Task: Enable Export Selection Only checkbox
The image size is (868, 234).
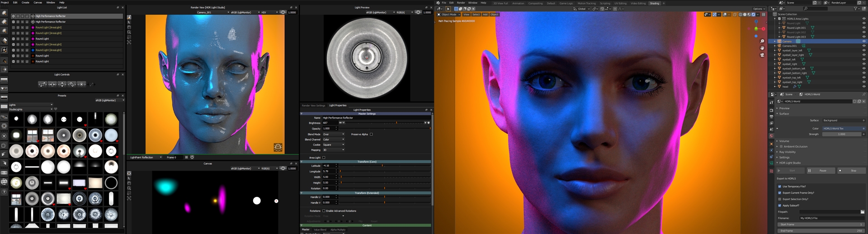Action: coord(779,199)
